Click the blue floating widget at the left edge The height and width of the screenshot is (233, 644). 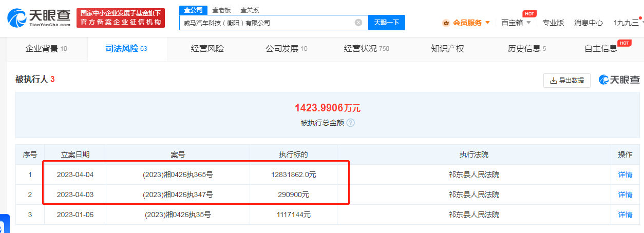click(5, 224)
